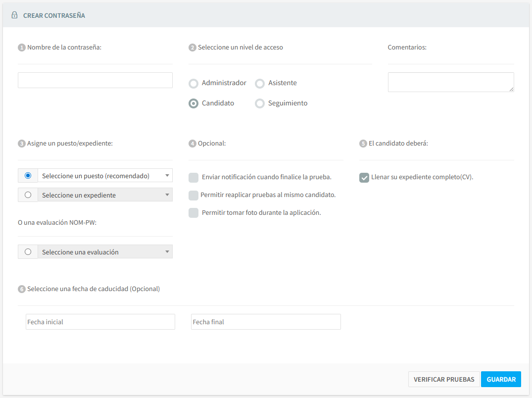The image size is (532, 398).
Task: Select the radio button for expediente
Action: point(28,195)
